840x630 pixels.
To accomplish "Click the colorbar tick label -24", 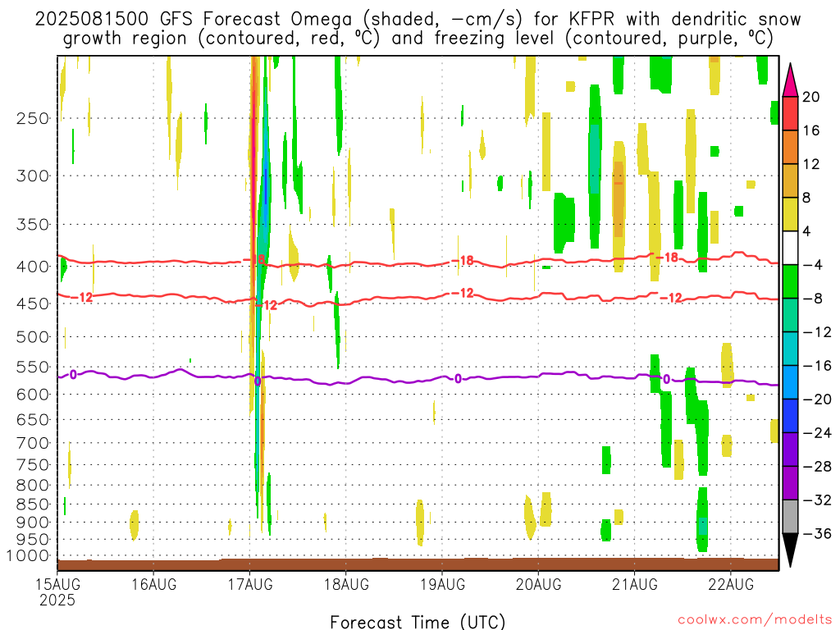I will [818, 433].
